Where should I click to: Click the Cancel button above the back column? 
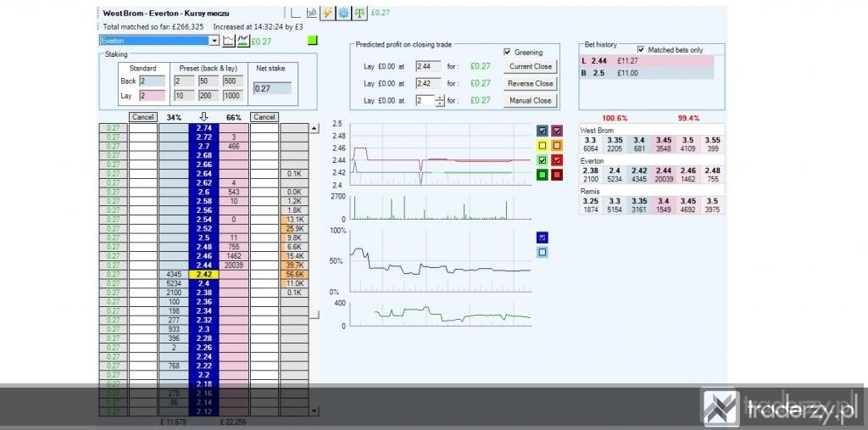(x=142, y=117)
